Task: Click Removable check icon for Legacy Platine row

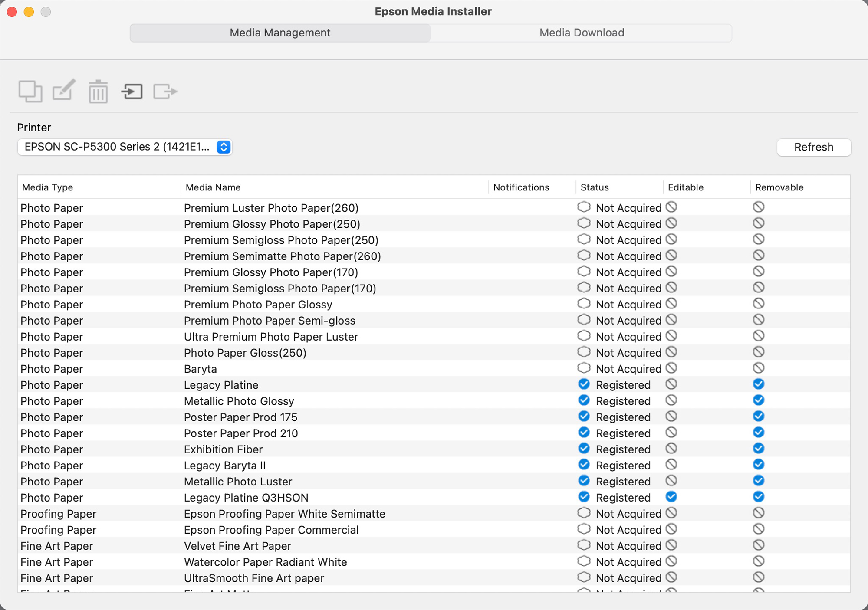Action: click(759, 384)
